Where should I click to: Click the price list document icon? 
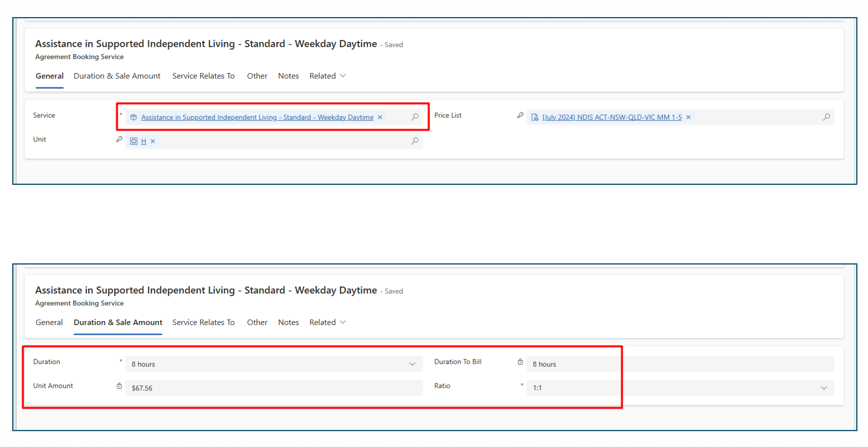point(535,117)
